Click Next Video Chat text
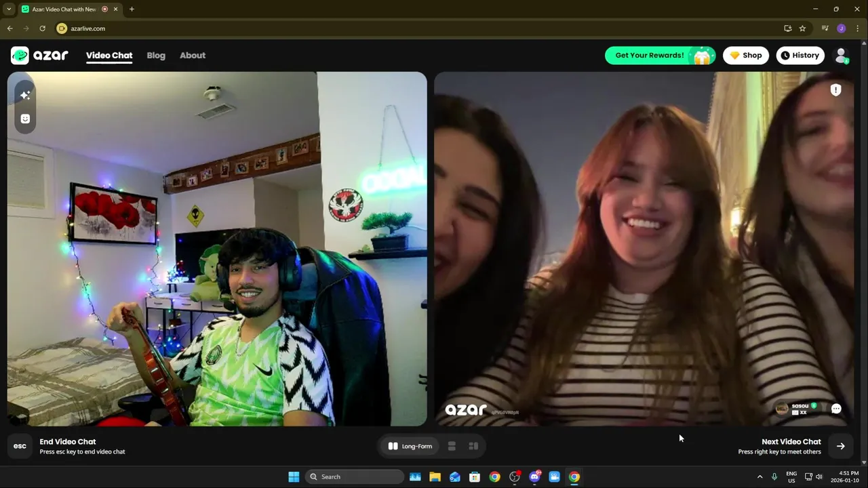Screen dimensions: 868x488 (791, 442)
